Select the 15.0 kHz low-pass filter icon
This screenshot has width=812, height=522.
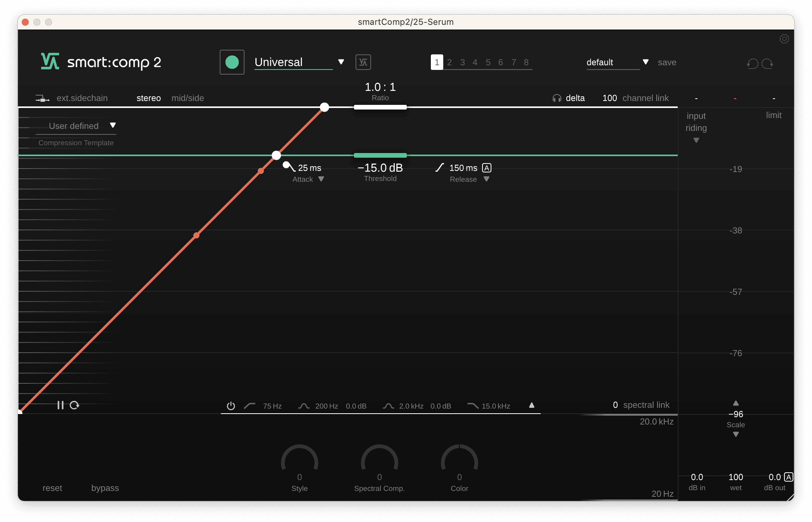[x=473, y=406]
